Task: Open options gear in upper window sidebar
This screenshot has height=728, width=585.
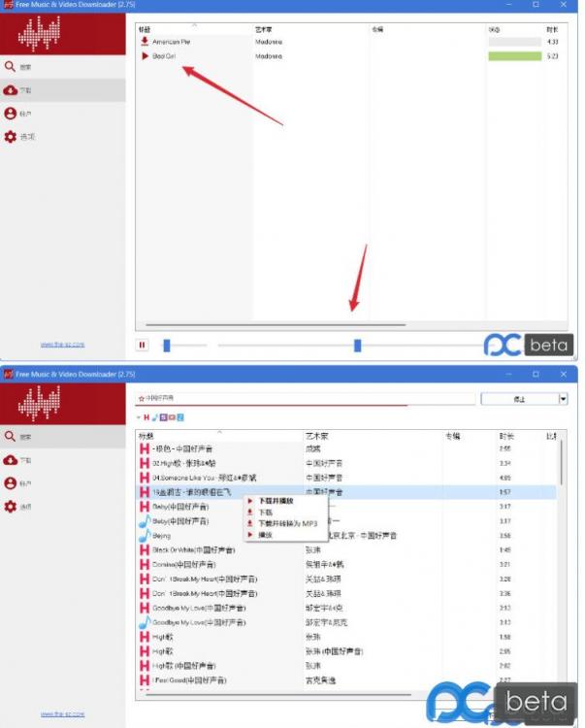Action: coord(26,137)
